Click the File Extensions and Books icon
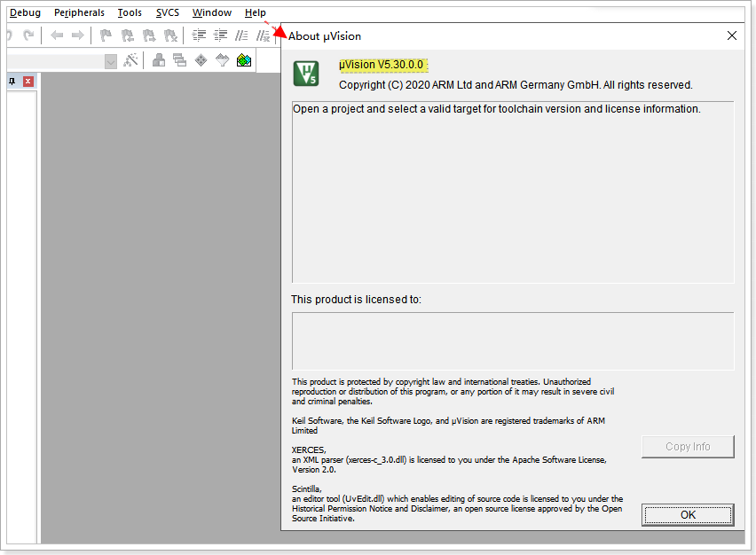The image size is (756, 555). tap(159, 60)
